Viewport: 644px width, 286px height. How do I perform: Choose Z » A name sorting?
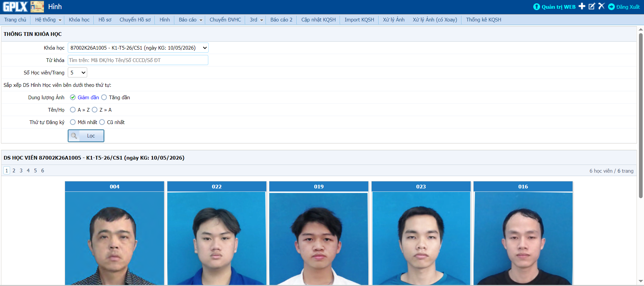coord(95,110)
